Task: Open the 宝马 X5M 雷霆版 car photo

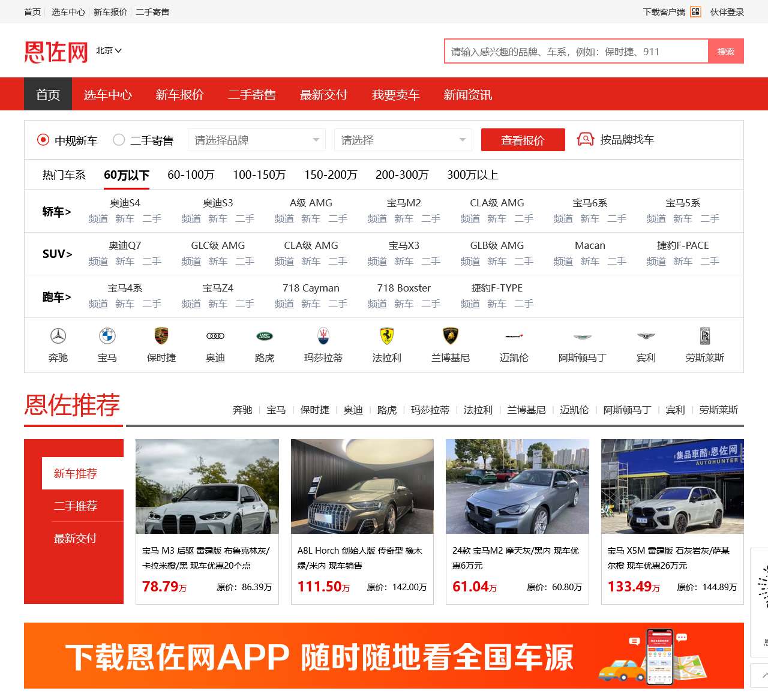Action: (x=673, y=486)
